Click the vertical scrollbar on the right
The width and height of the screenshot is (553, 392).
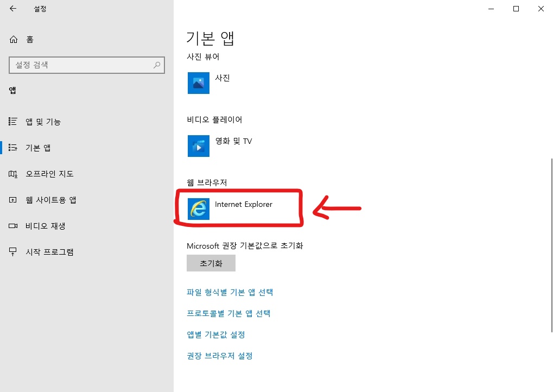[x=552, y=245]
